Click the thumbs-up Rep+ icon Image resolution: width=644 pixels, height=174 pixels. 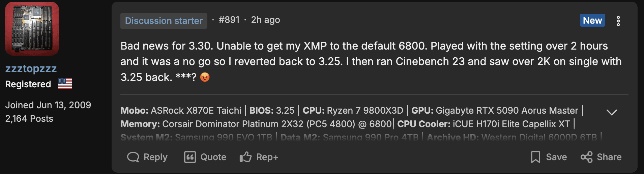coord(245,157)
